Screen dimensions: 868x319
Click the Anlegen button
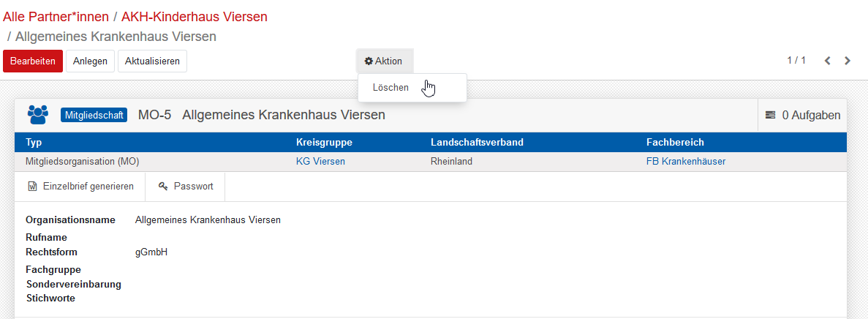(90, 61)
